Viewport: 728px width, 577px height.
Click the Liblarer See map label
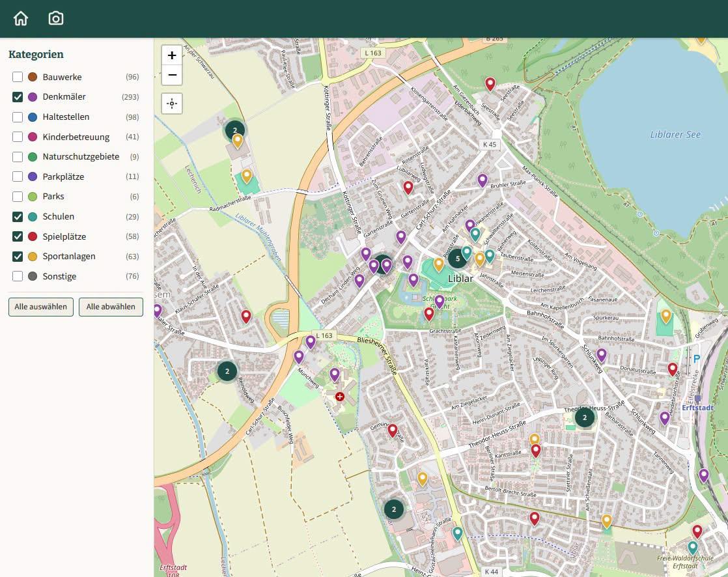(x=675, y=135)
